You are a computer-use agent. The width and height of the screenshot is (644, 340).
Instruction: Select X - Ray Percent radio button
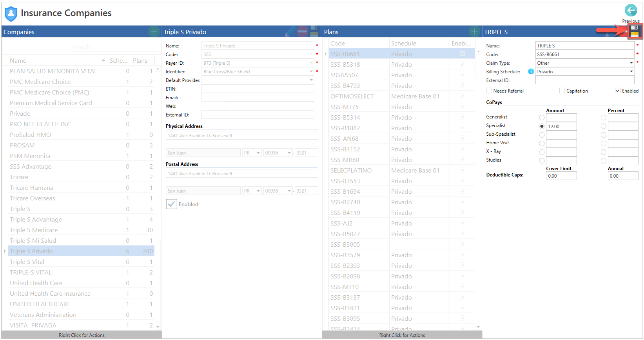click(x=603, y=152)
